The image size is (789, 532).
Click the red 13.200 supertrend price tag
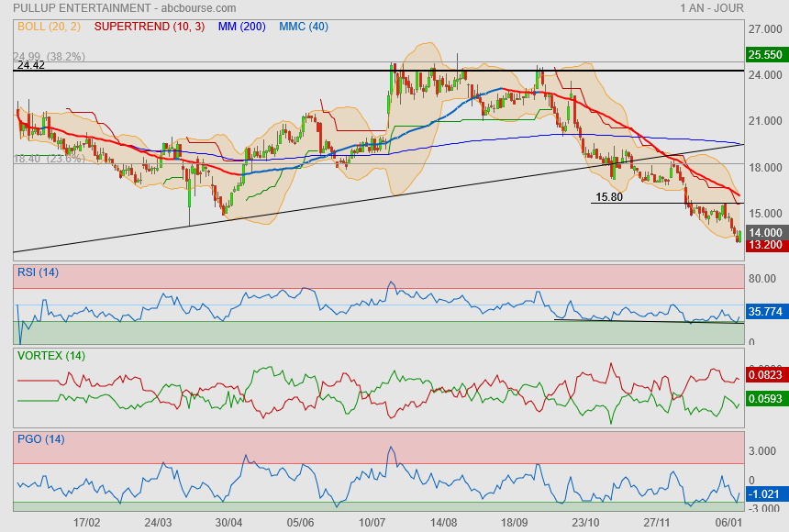765,245
